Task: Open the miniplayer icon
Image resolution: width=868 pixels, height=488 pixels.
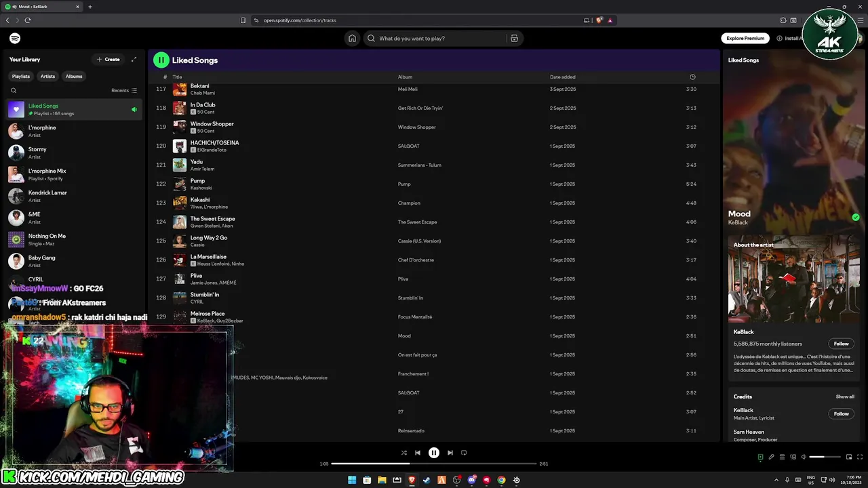Action: point(849,457)
